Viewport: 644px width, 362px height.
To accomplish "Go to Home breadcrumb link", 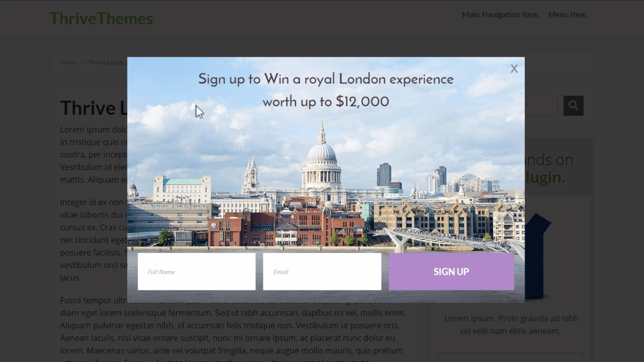I will coord(68,62).
